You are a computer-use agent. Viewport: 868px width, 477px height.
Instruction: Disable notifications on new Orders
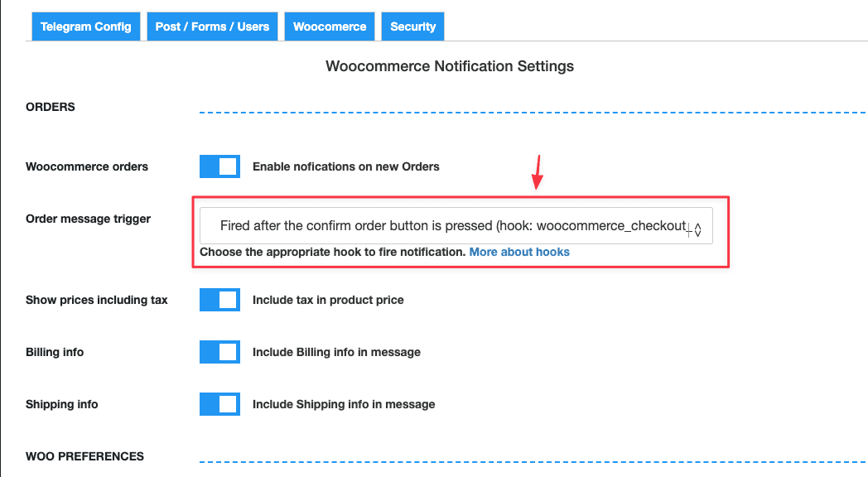[219, 166]
